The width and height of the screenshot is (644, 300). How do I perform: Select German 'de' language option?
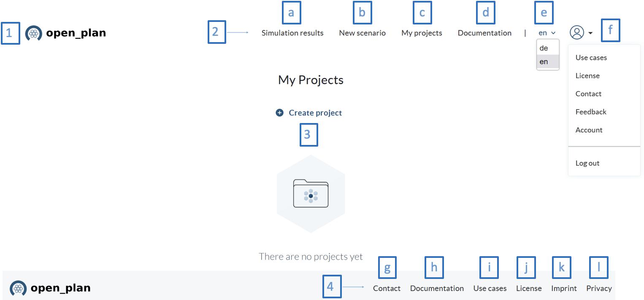pos(544,48)
